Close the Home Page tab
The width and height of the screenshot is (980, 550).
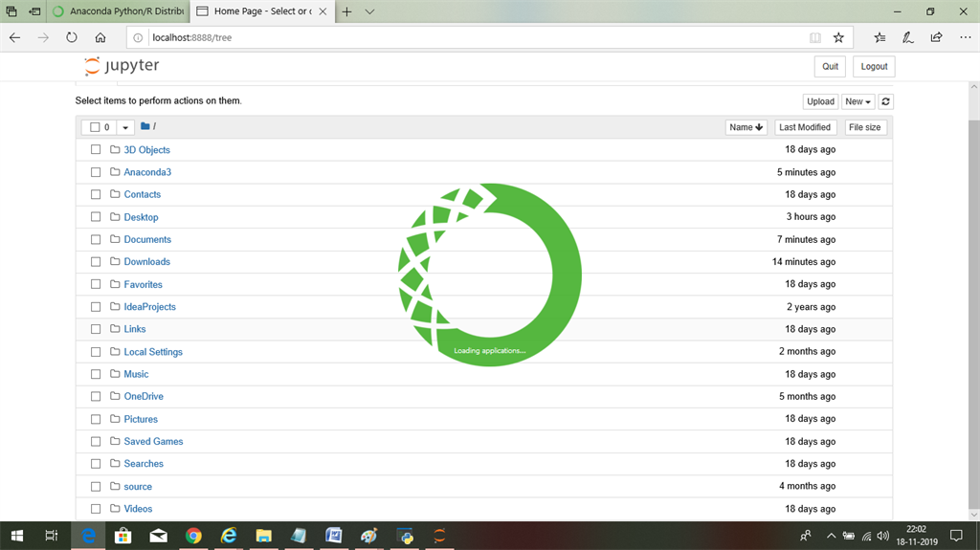click(x=323, y=11)
